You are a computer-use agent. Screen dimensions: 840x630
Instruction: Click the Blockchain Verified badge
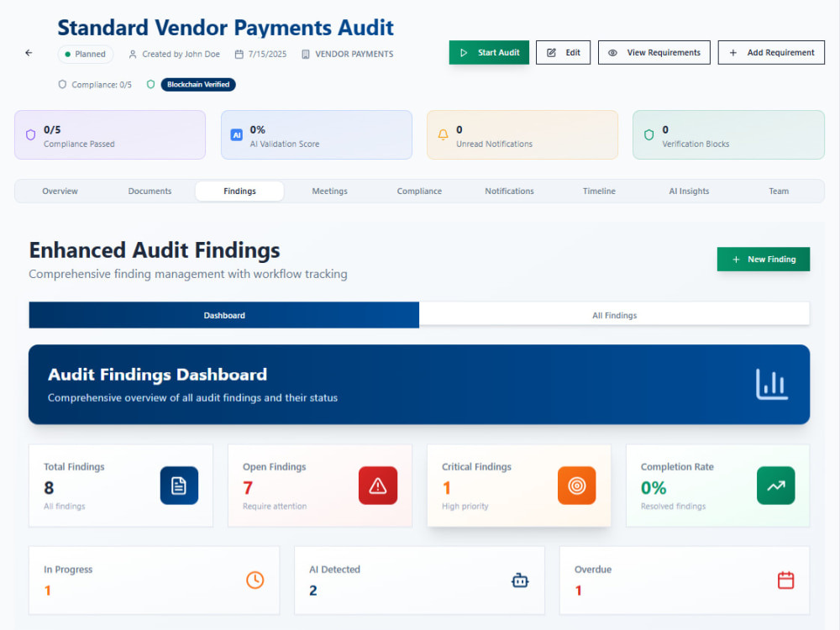coord(198,84)
